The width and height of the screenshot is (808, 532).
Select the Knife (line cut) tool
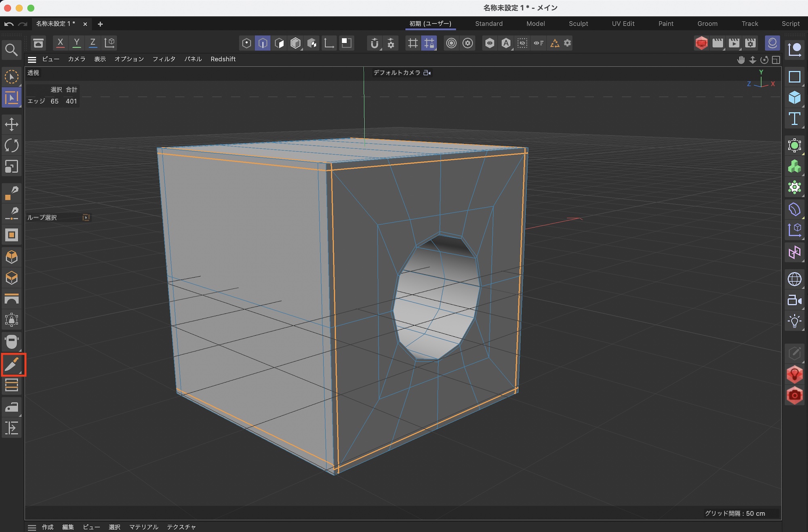click(12, 365)
